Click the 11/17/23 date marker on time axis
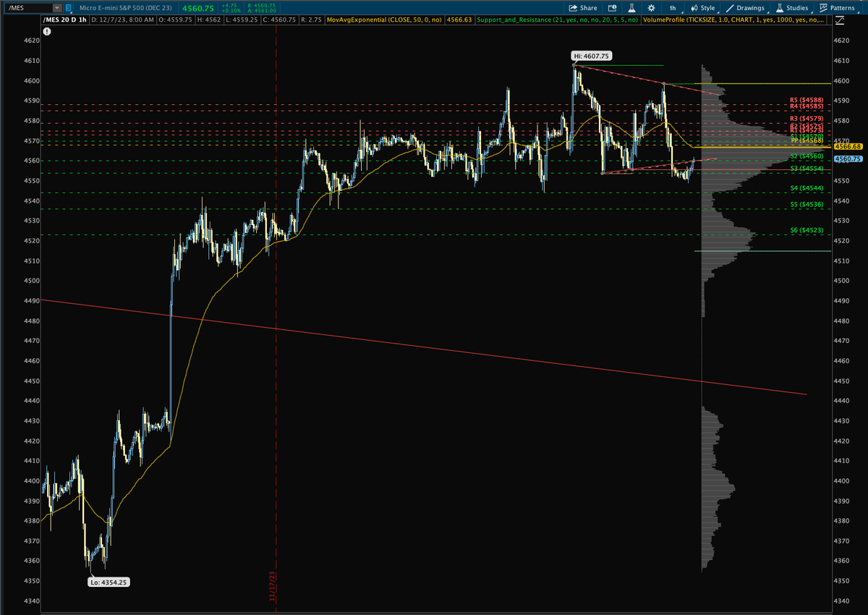868x615 pixels. [273, 588]
